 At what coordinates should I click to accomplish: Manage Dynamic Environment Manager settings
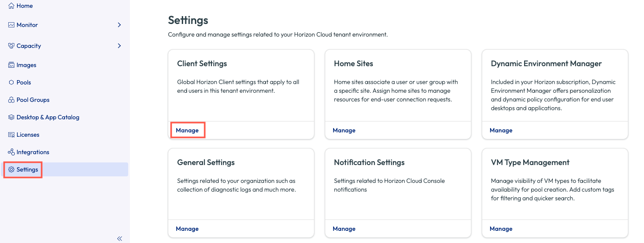pos(501,131)
